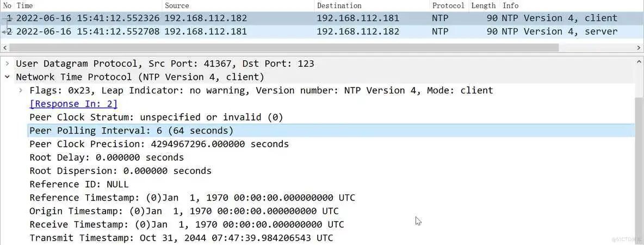Select the Peer Clock Stratum field
This screenshot has height=245, width=644.
point(156,117)
